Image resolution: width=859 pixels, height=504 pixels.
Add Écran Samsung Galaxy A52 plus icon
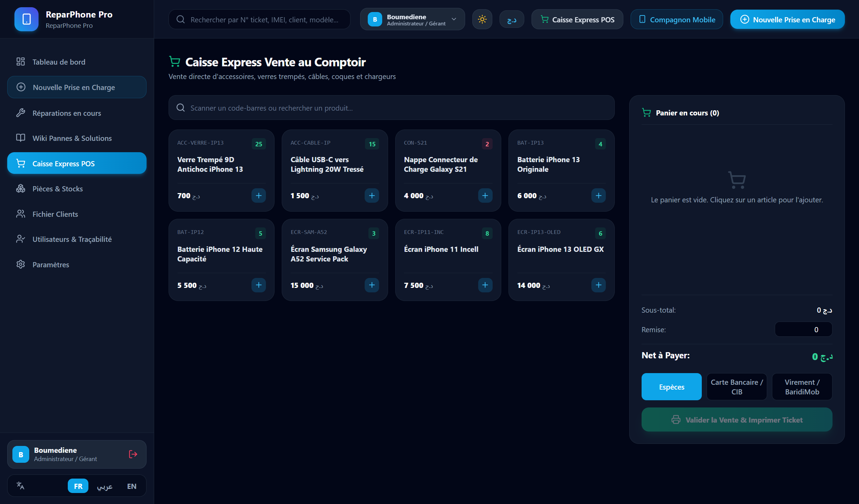pyautogui.click(x=372, y=285)
